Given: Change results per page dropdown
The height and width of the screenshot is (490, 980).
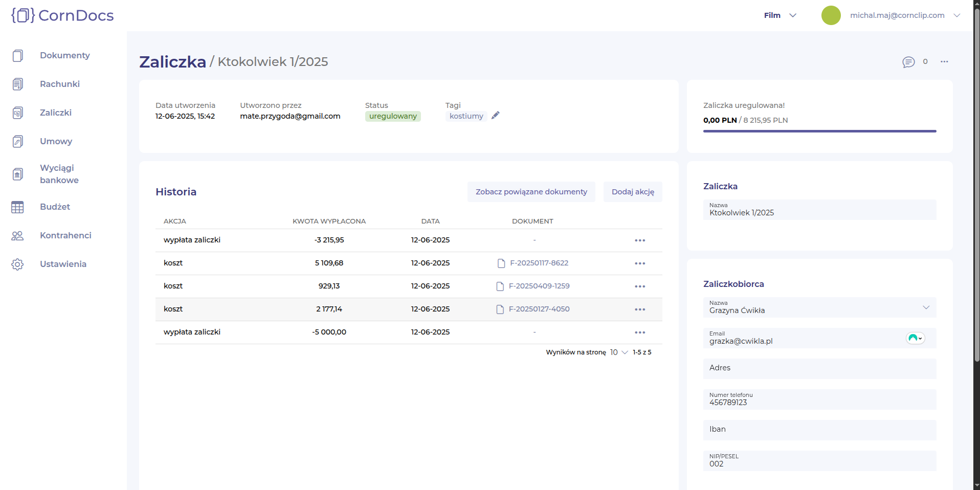Looking at the screenshot, I should (619, 352).
